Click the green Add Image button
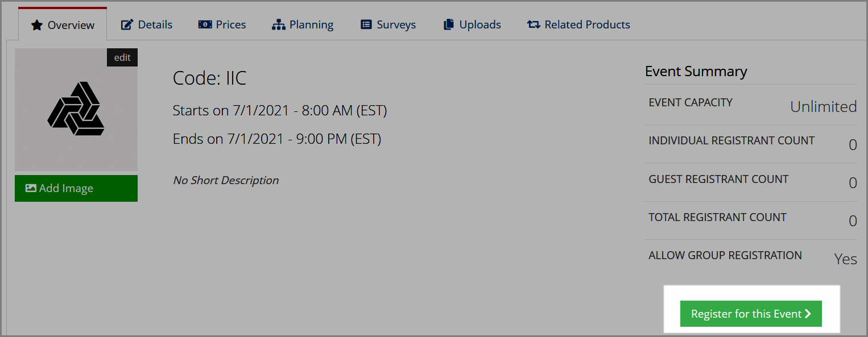This screenshot has height=337, width=868. click(76, 188)
